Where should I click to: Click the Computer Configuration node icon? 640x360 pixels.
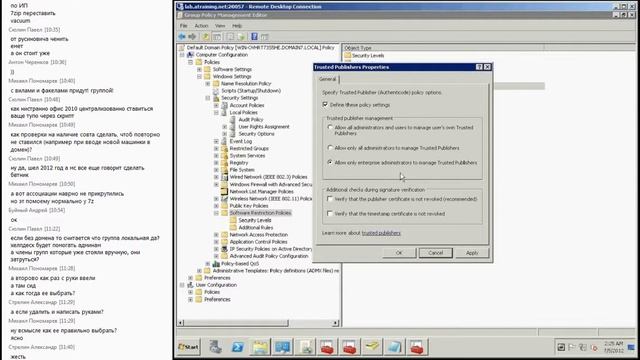[x=190, y=55]
